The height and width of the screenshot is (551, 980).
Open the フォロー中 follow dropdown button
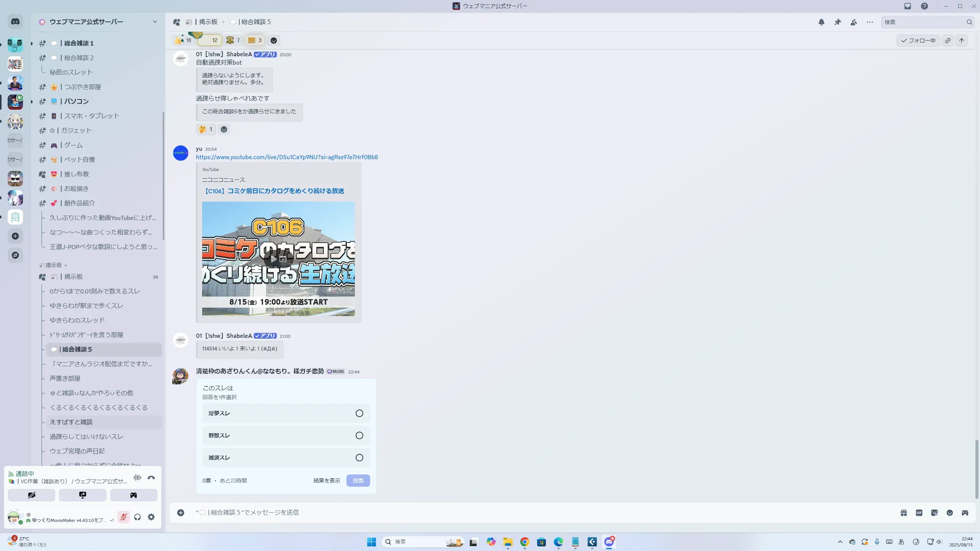[x=918, y=41]
